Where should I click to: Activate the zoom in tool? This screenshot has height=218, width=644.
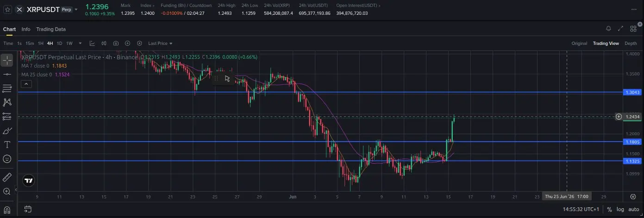[x=7, y=191]
